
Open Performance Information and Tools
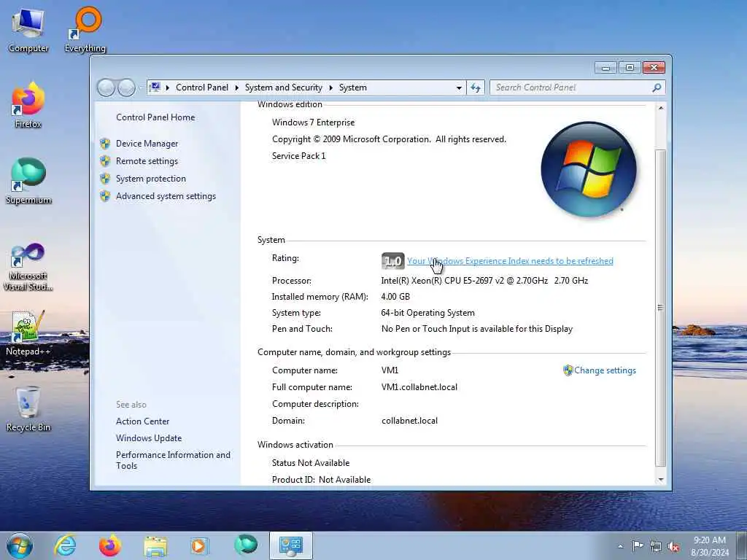(173, 461)
